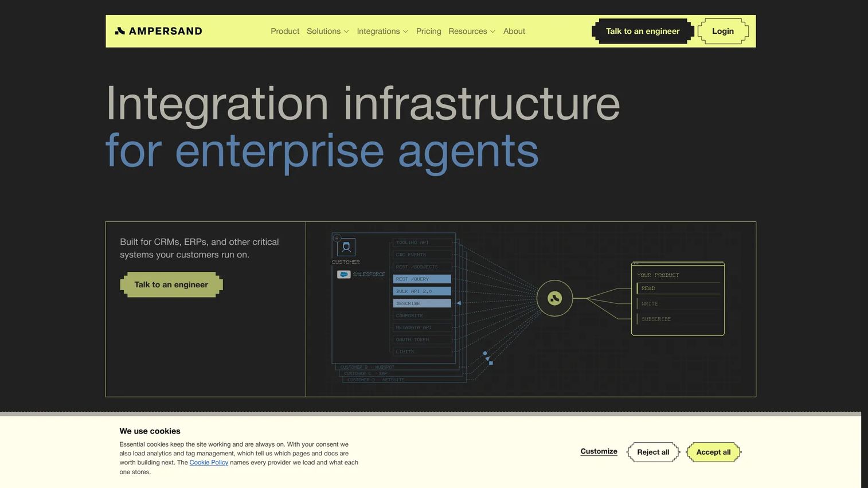Viewport: 868px width, 488px height.
Task: Click the We use cookies heading
Action: [x=150, y=431]
